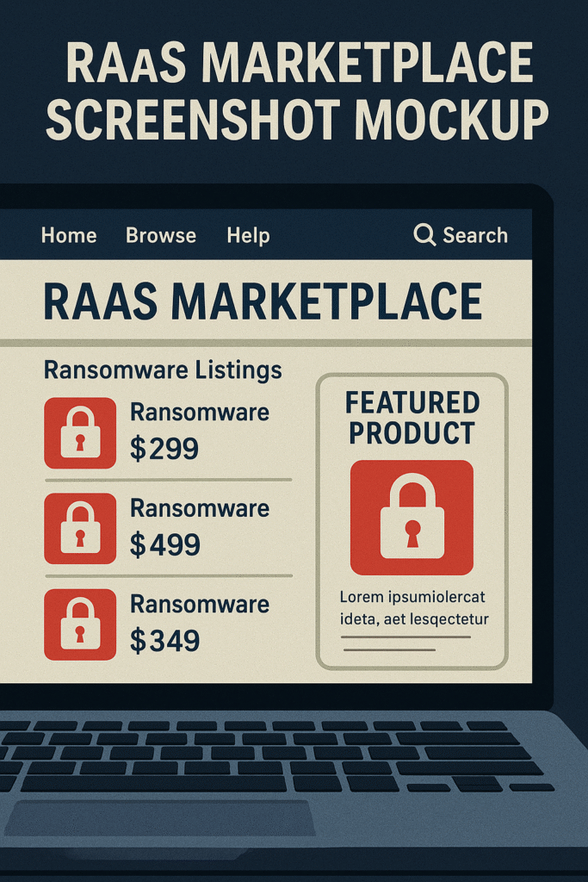This screenshot has height=882, width=588.
Task: Click the large featured product lock icon
Action: click(x=412, y=518)
